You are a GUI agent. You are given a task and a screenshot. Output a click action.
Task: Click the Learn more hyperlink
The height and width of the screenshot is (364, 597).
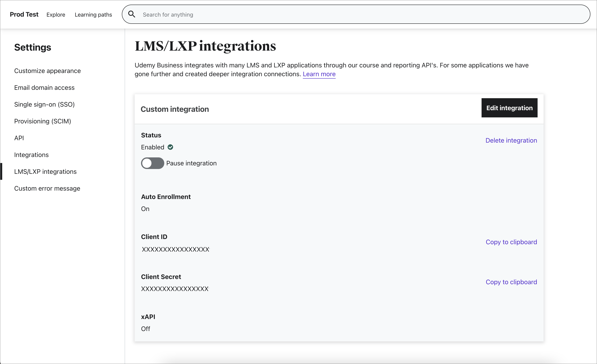click(x=319, y=74)
